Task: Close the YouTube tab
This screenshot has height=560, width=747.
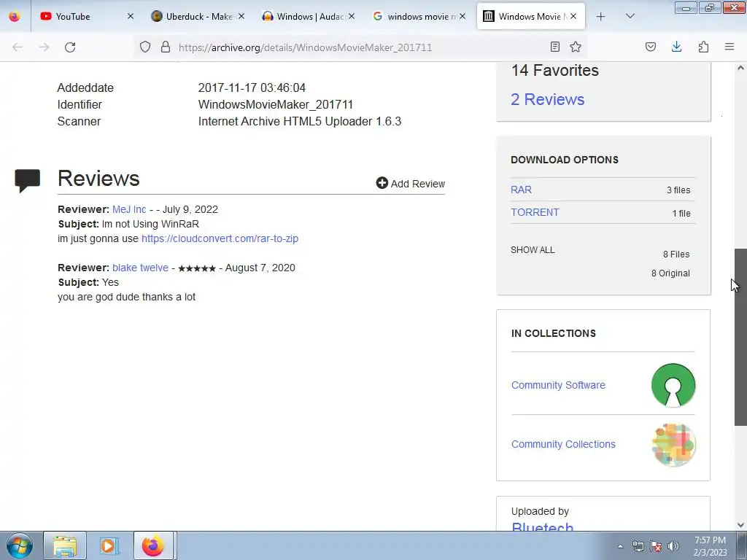Action: point(131,17)
